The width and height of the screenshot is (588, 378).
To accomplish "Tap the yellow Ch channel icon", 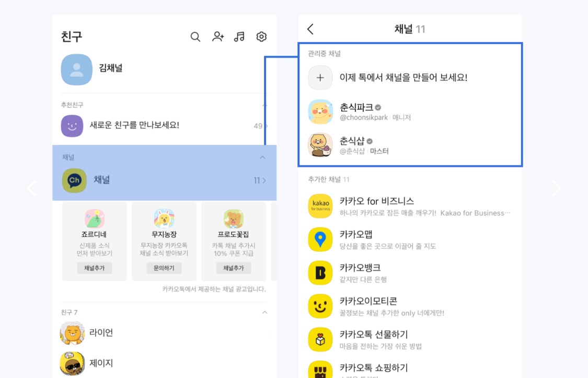I will (x=73, y=180).
